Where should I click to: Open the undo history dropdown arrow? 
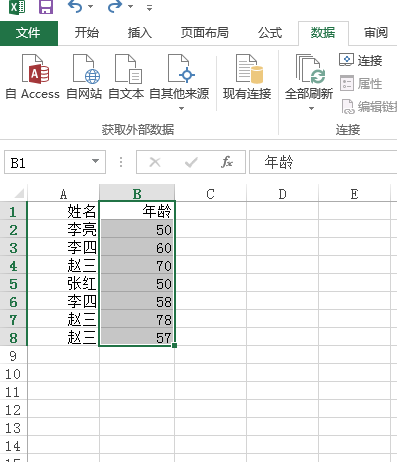pos(90,6)
